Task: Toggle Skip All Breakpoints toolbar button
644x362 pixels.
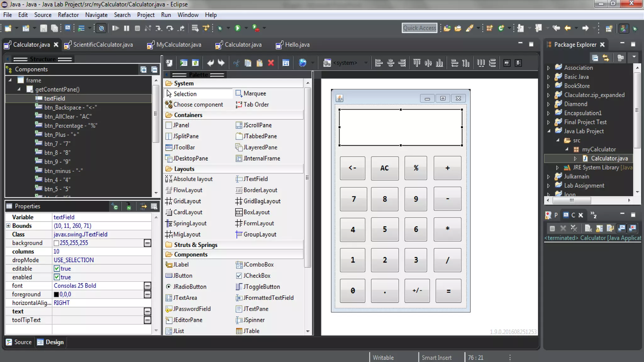Action: pos(101,28)
